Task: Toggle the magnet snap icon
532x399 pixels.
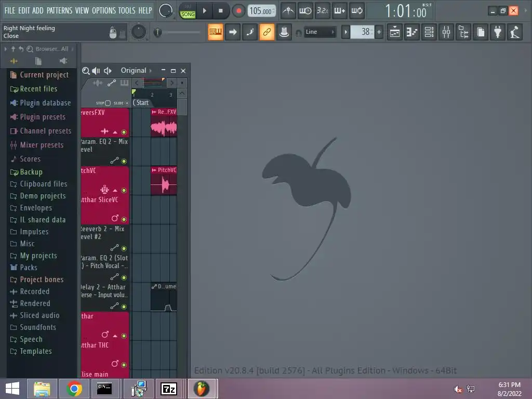Action: tap(299, 33)
